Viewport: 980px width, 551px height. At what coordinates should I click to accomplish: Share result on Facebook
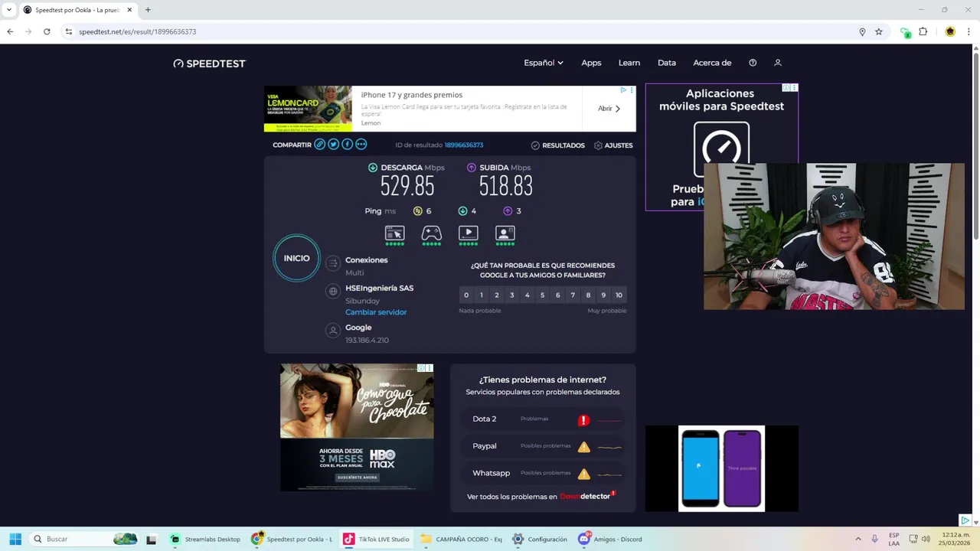coord(348,145)
